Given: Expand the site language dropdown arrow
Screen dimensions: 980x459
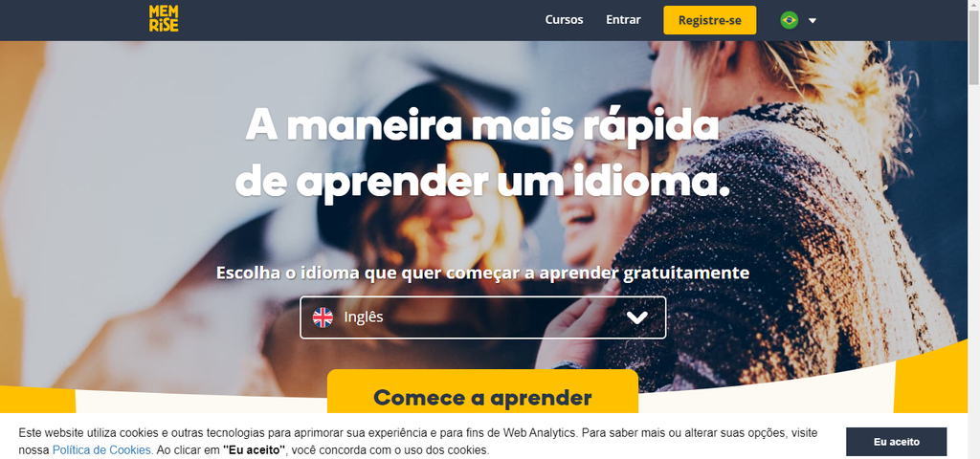Looking at the screenshot, I should [x=812, y=21].
